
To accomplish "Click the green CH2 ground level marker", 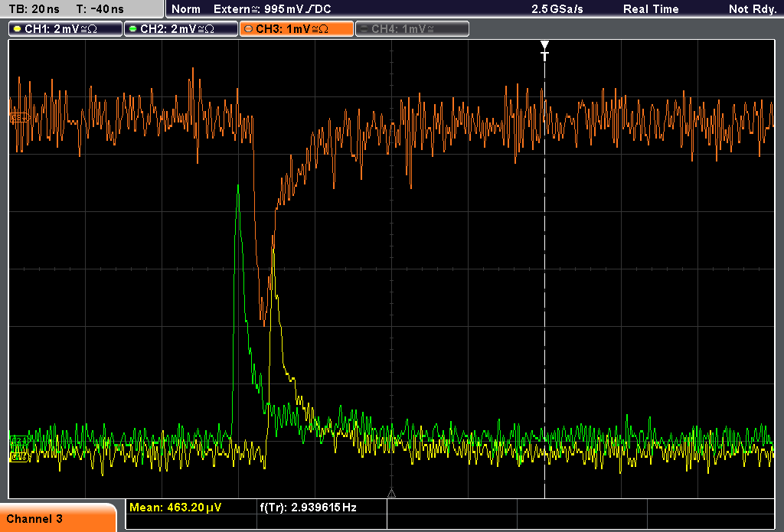I will [x=19, y=440].
